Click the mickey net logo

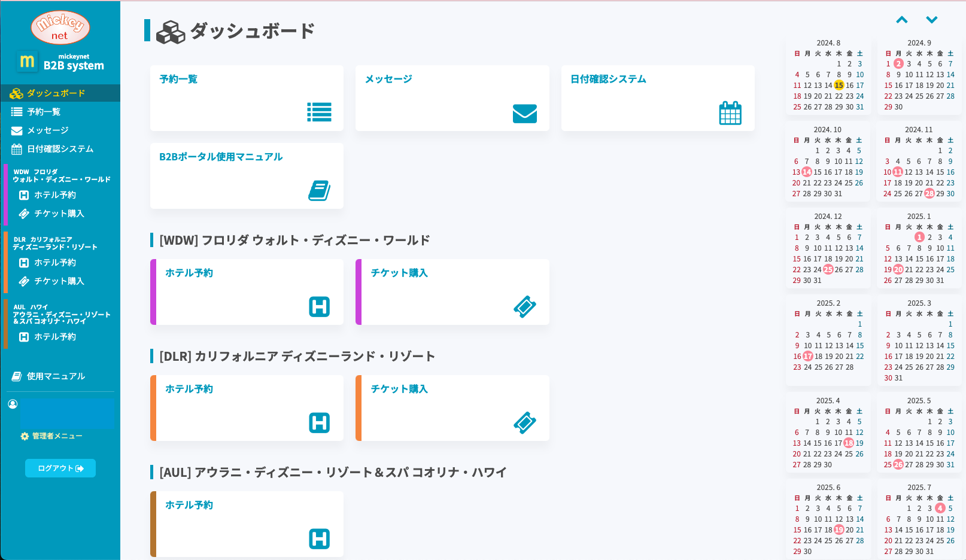coord(60,28)
